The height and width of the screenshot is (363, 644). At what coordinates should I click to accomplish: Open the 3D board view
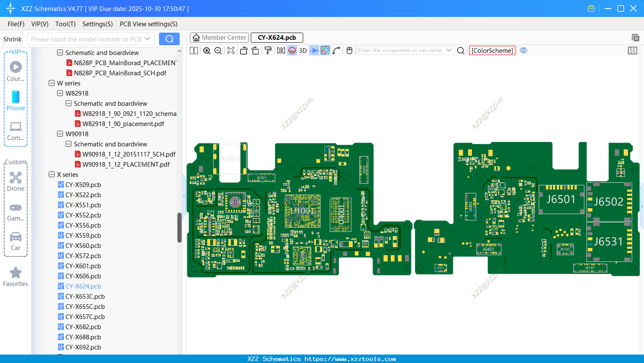point(302,50)
